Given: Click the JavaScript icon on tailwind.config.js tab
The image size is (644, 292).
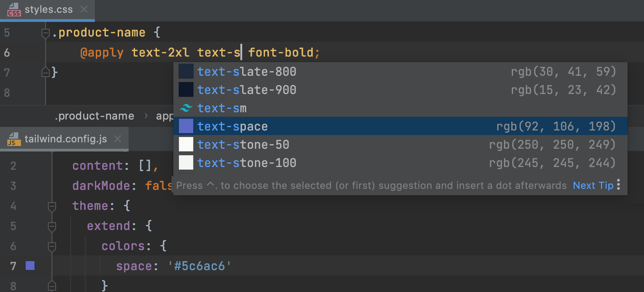Looking at the screenshot, I should (x=13, y=139).
